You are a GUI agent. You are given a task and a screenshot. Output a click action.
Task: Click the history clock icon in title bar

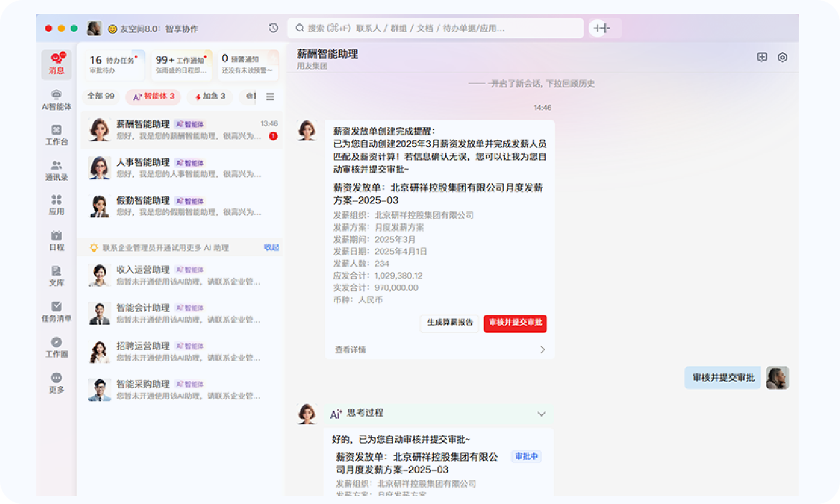click(274, 28)
